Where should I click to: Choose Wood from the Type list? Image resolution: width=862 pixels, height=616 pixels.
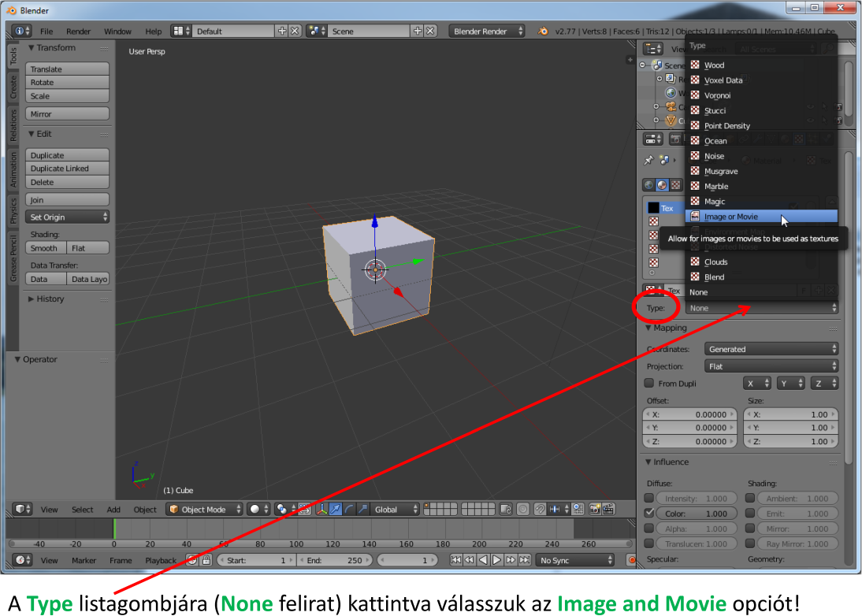(x=761, y=65)
